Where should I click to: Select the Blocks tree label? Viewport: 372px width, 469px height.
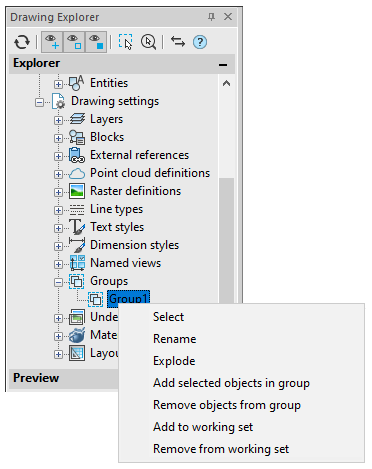pyautogui.click(x=107, y=137)
